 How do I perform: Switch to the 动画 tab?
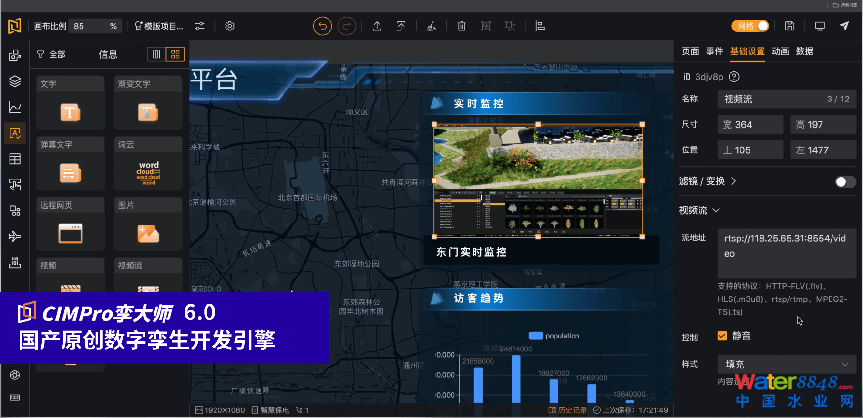point(780,51)
